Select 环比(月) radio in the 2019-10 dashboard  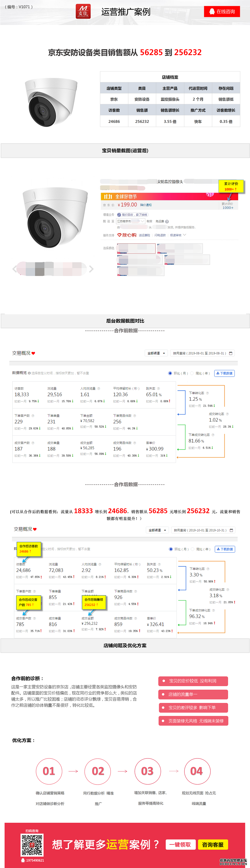(171, 549)
